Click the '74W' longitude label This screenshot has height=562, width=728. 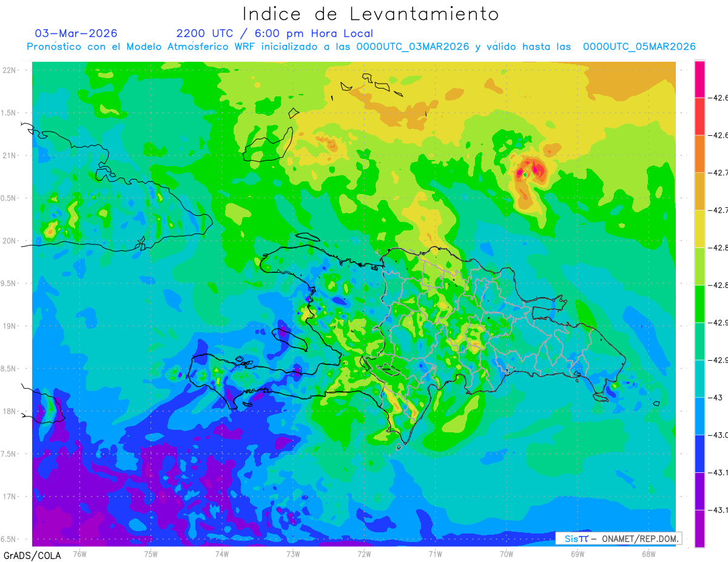click(222, 554)
